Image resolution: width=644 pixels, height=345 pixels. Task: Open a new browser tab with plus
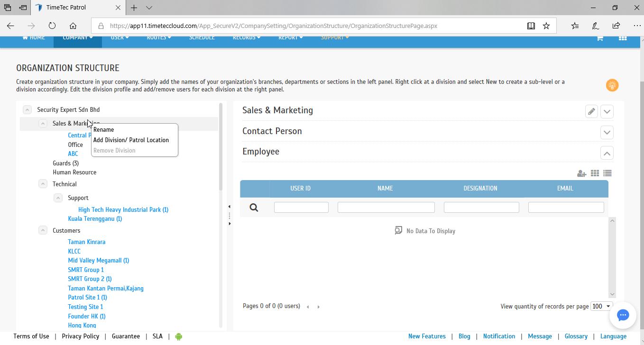tap(134, 8)
